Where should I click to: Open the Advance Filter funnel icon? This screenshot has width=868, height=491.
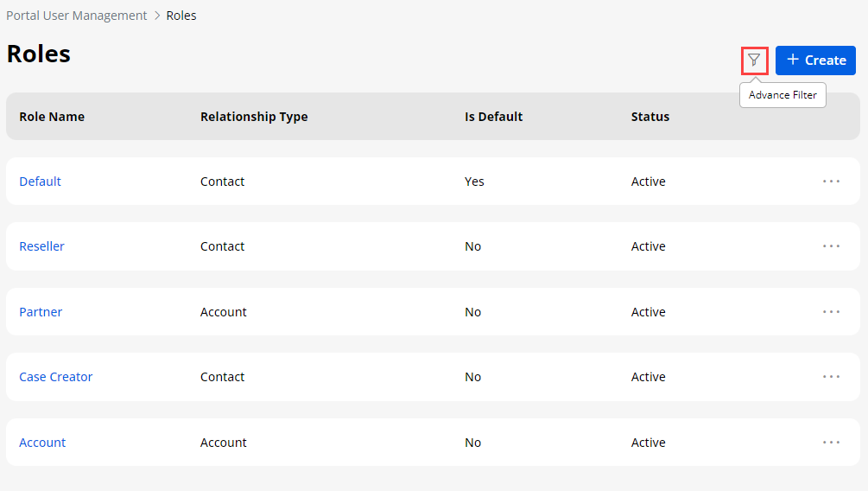point(754,61)
